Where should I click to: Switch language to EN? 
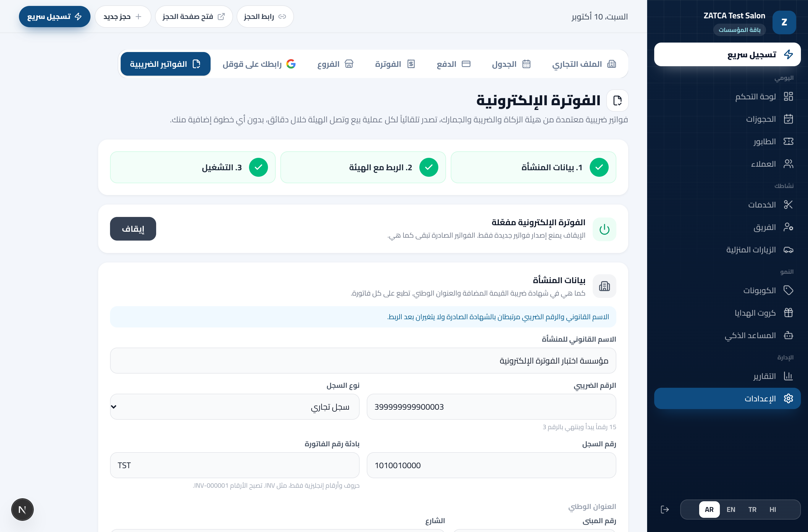731,509
